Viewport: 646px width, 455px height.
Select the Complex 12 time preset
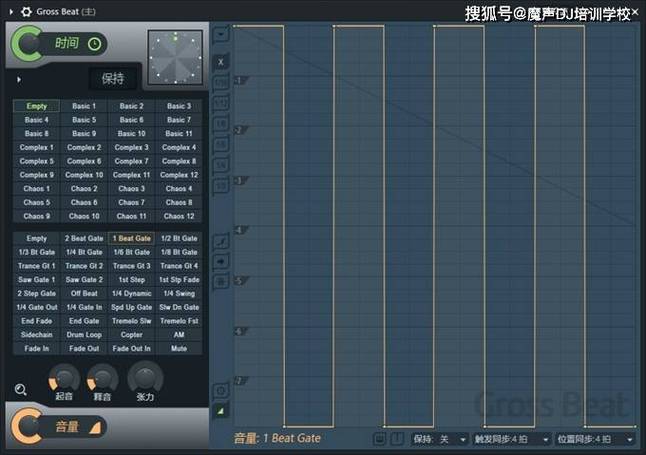[179, 175]
